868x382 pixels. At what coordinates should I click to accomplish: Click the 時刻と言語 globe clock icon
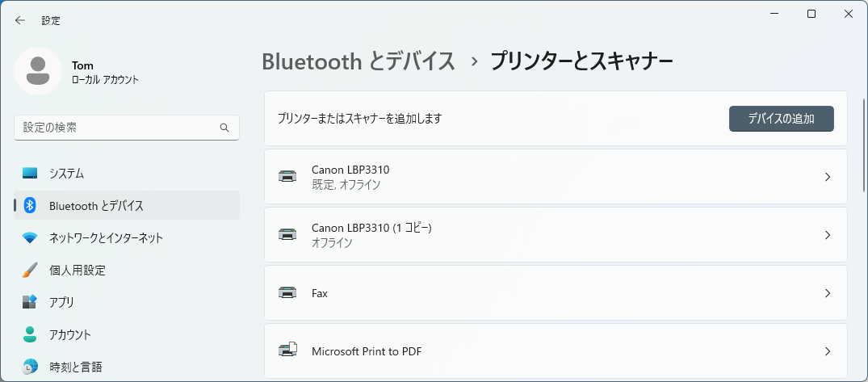30,367
